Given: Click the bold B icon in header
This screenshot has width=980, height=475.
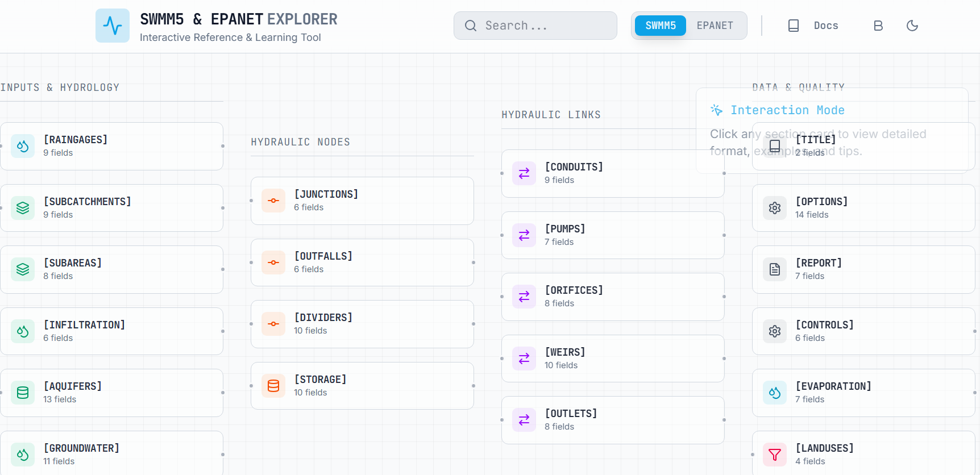Looking at the screenshot, I should click(x=878, y=26).
